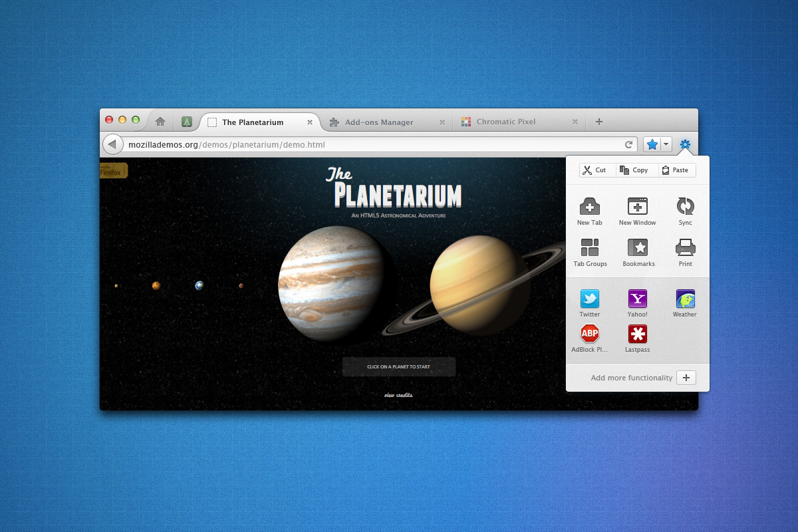The image size is (798, 532).
Task: Open the Bookmarks menu panel icon
Action: pos(638,247)
